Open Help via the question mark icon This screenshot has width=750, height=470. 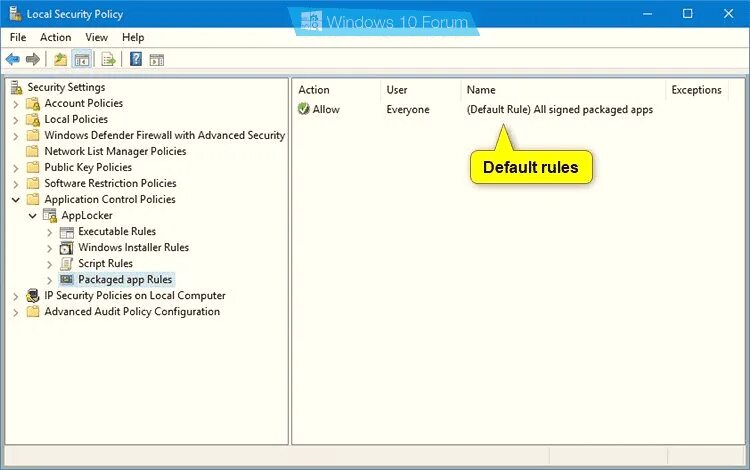[136, 59]
